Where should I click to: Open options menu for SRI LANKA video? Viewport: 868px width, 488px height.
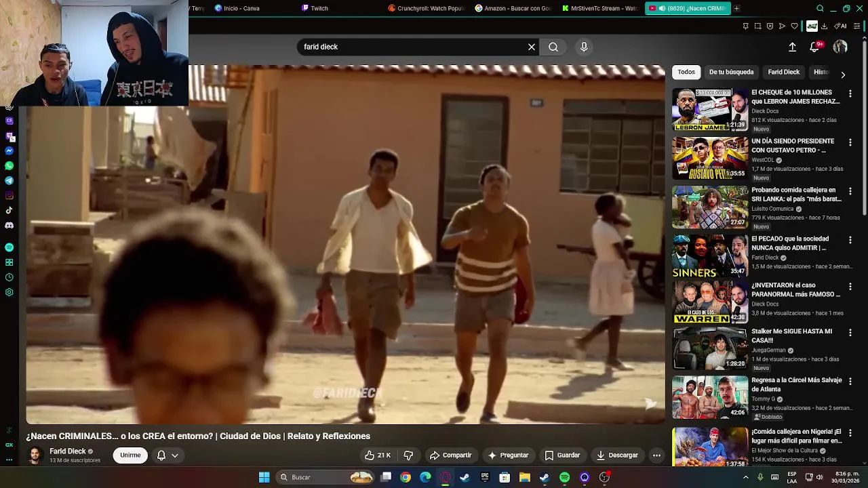click(850, 191)
